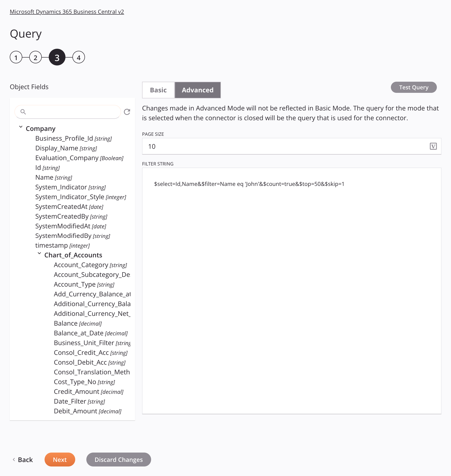
Task: Click the Advanced tab
Action: 198,90
